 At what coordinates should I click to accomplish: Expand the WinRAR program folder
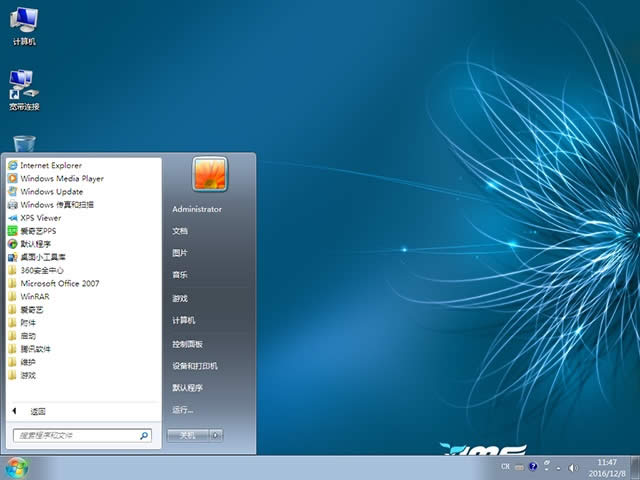(35, 296)
